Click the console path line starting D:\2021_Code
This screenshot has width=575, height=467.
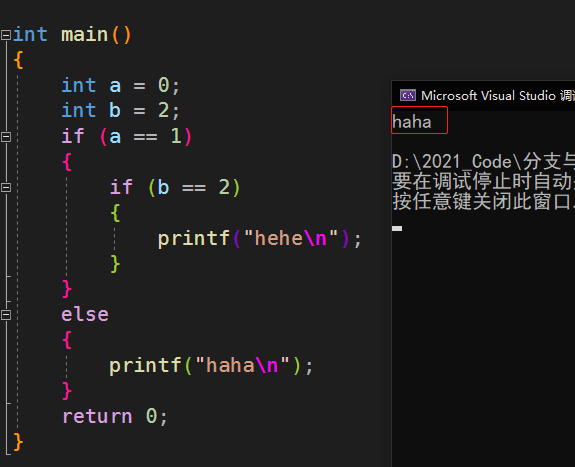pyautogui.click(x=483, y=162)
